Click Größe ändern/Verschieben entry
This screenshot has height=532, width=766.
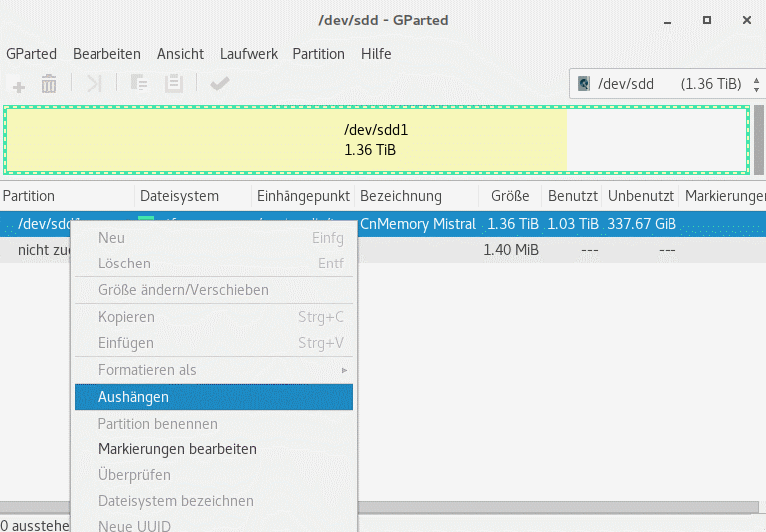click(214, 290)
